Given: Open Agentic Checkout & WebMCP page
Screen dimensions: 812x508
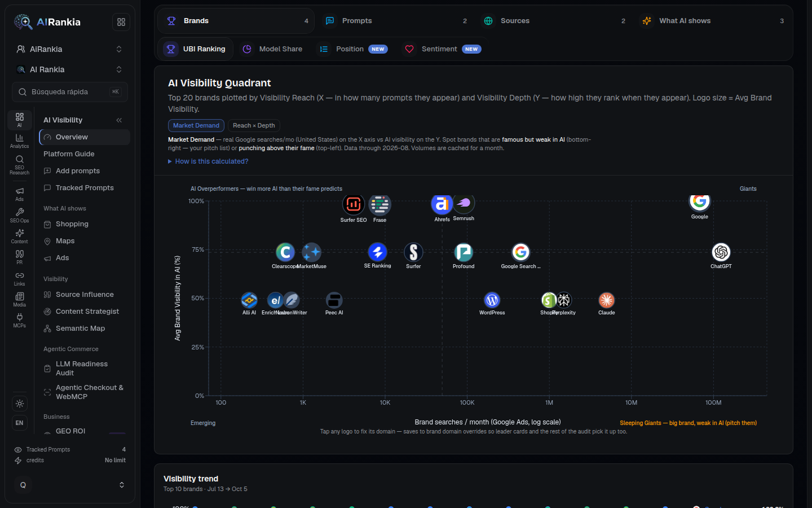Looking at the screenshot, I should (85, 392).
